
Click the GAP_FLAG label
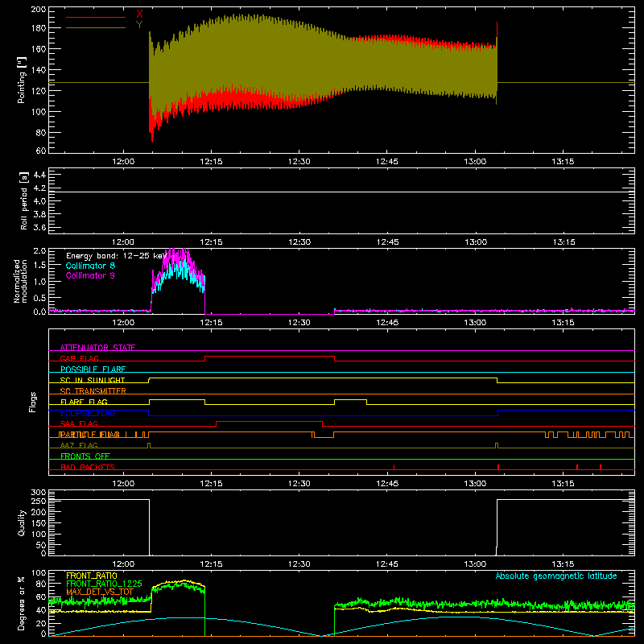[x=79, y=358]
